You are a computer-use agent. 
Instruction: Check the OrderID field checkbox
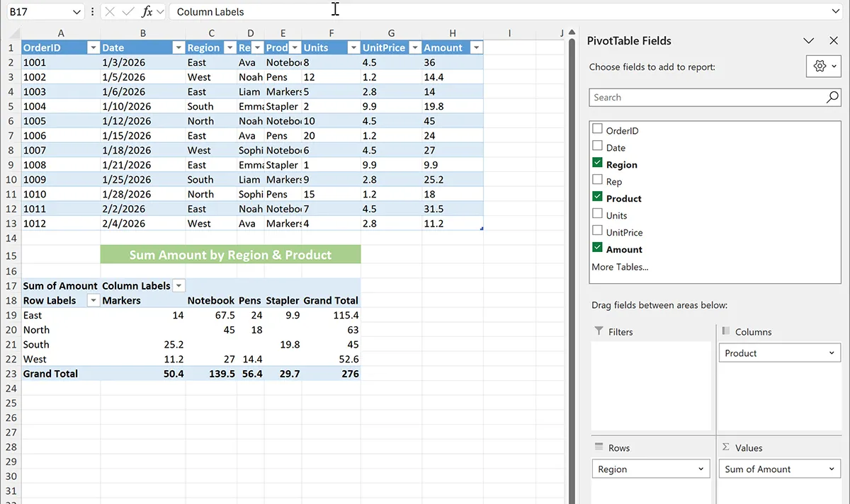tap(597, 130)
